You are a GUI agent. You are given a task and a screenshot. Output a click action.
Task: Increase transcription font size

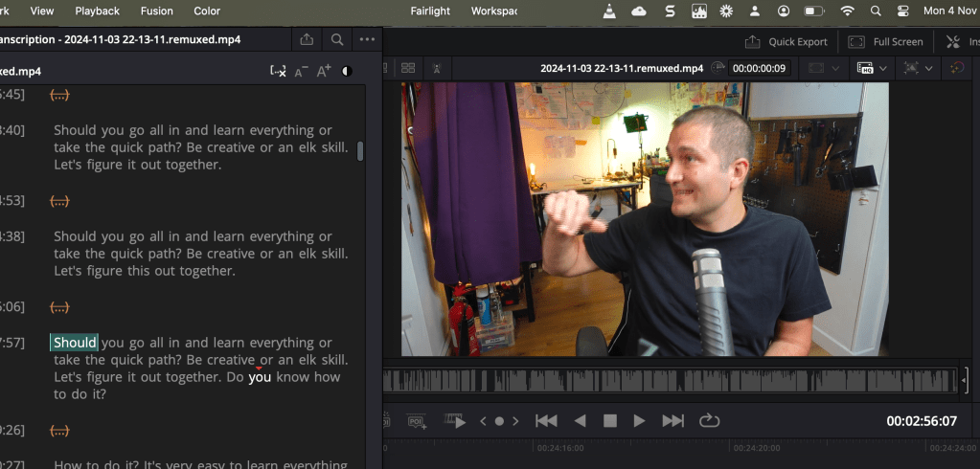coord(324,71)
